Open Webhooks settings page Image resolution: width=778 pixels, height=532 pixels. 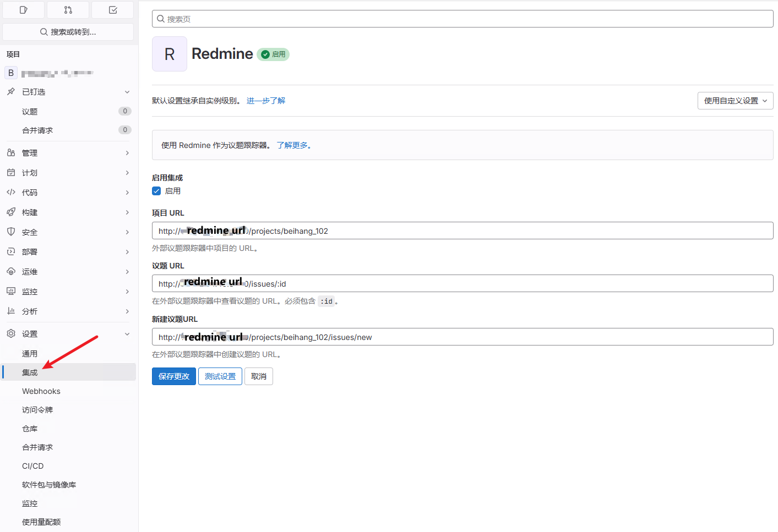[x=41, y=391]
